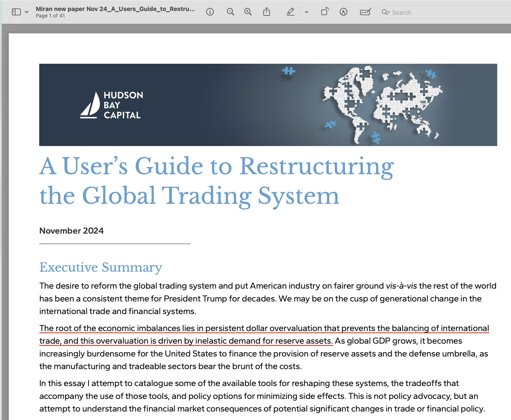Open the form filling toolbar

pyautogui.click(x=365, y=12)
